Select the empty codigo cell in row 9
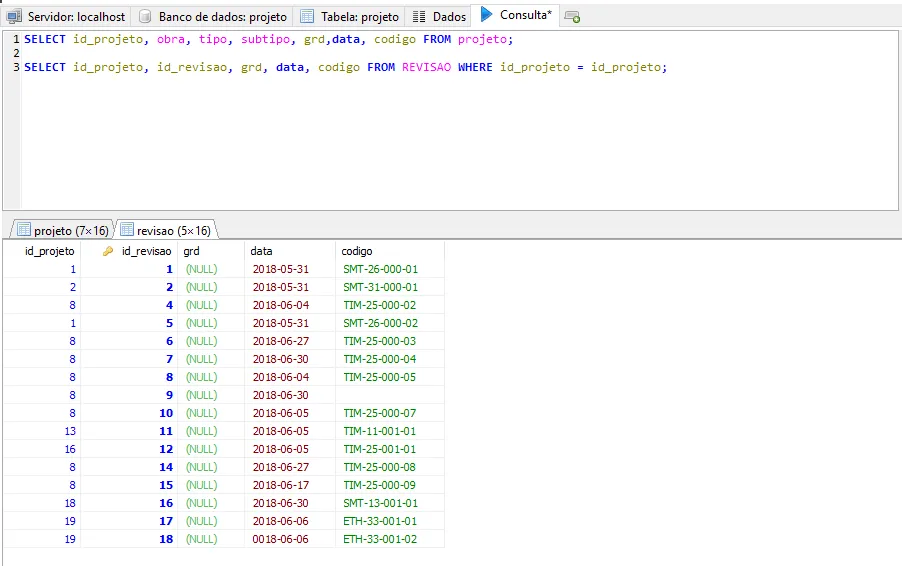This screenshot has height=566, width=902. tap(390, 395)
